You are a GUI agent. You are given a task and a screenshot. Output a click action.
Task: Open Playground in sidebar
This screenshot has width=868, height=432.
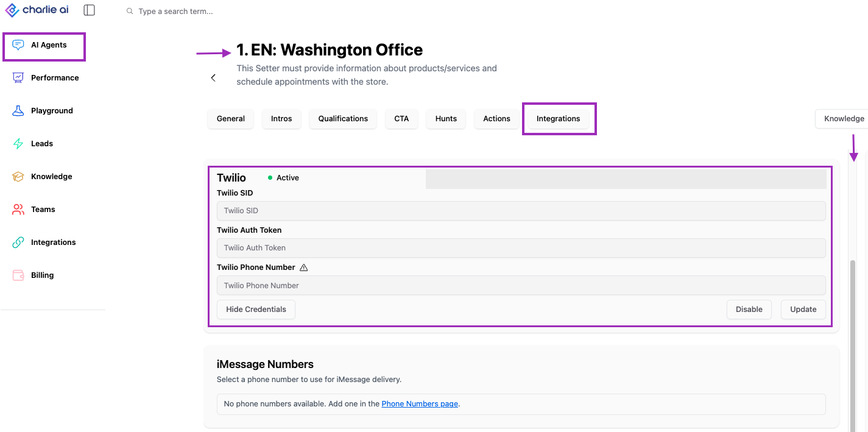coord(53,111)
